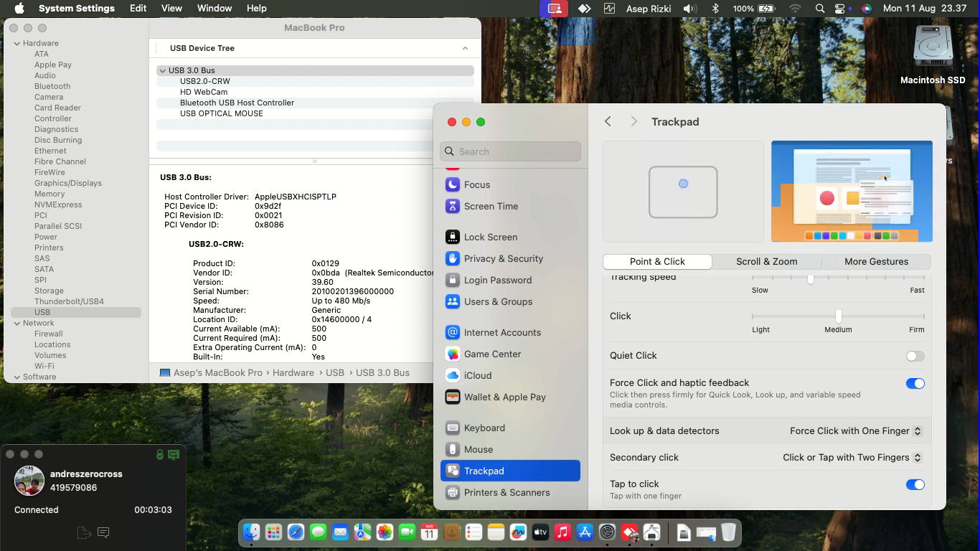Image resolution: width=980 pixels, height=551 pixels.
Task: Open Wallet & Apple Pay settings
Action: 504,397
